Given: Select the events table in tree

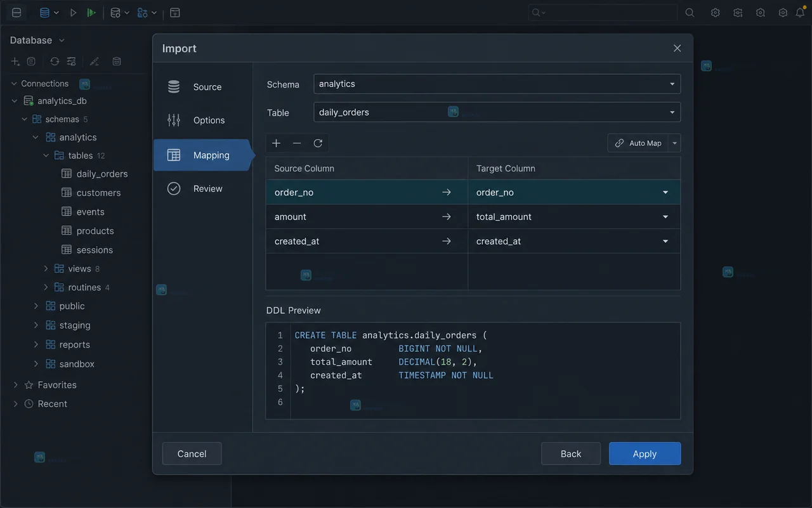Looking at the screenshot, I should tap(91, 212).
